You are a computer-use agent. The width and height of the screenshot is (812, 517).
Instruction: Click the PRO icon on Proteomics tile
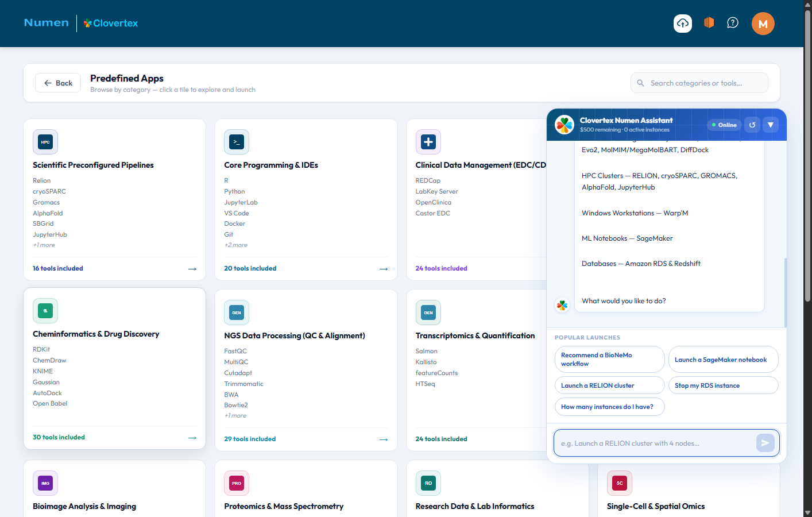pos(237,483)
